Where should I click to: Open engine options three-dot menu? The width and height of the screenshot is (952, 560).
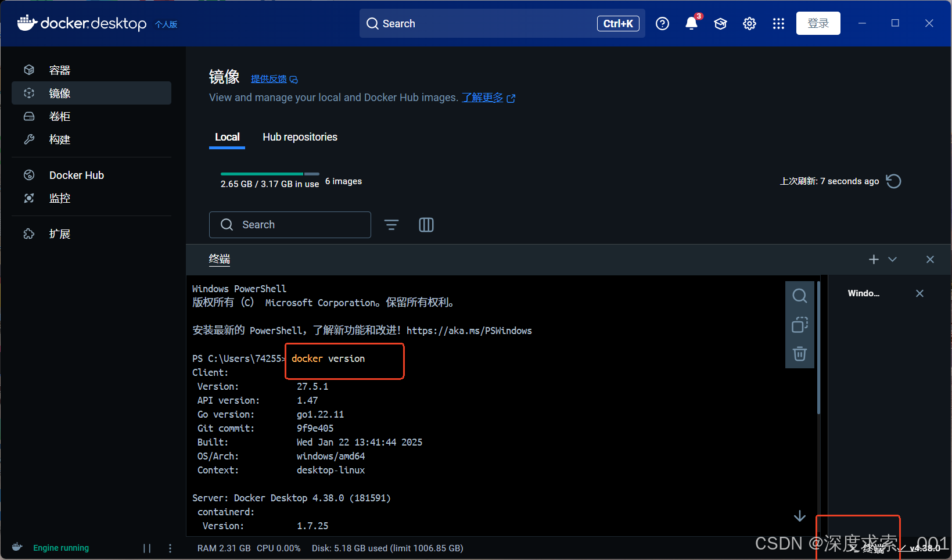170,548
